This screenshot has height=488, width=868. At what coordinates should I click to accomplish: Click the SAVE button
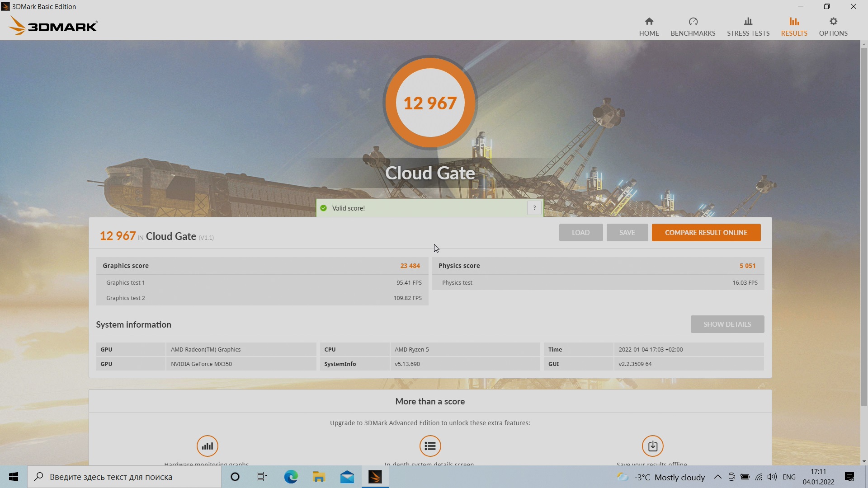click(627, 232)
